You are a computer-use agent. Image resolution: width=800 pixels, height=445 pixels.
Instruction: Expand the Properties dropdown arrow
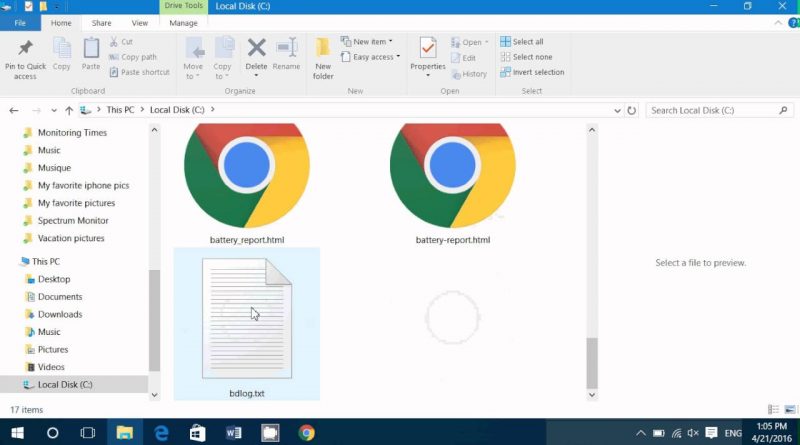coord(428,76)
